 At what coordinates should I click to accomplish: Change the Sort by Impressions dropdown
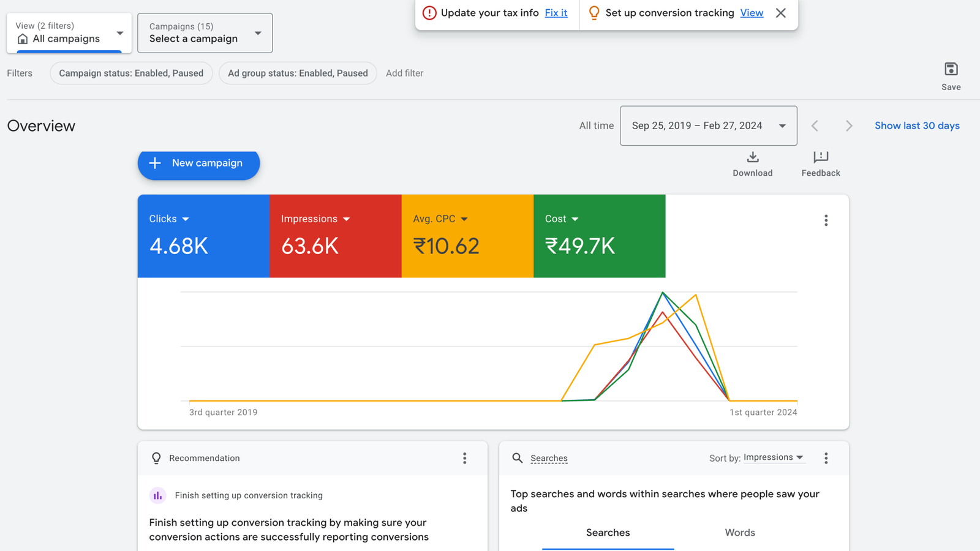(773, 458)
